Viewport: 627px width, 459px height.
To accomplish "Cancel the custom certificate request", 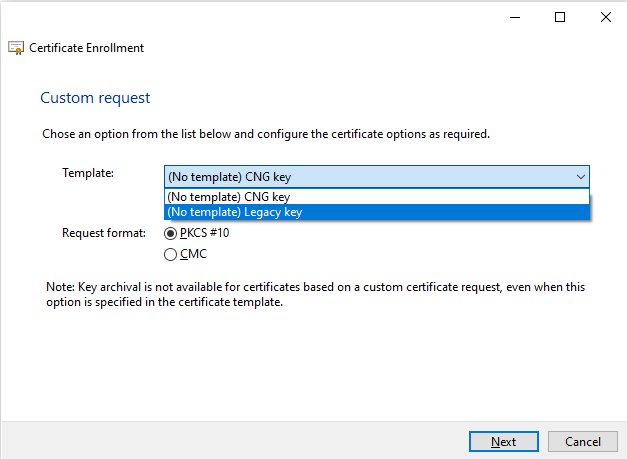I will click(583, 441).
